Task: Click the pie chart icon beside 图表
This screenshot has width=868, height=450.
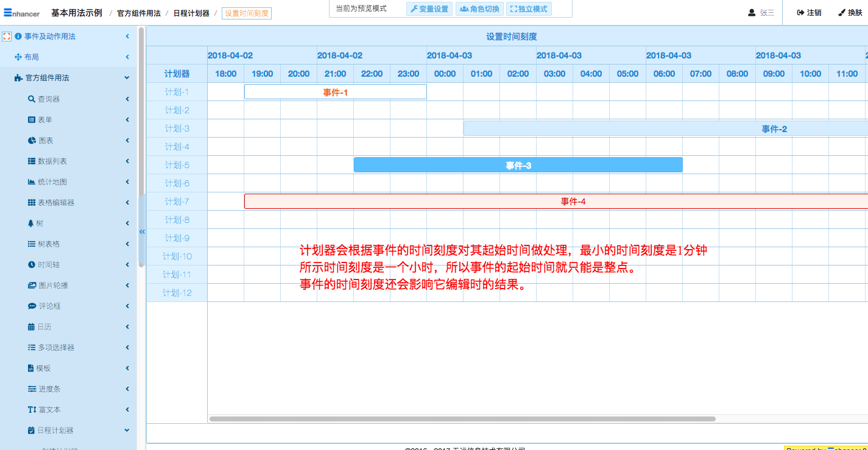Action: coord(32,141)
